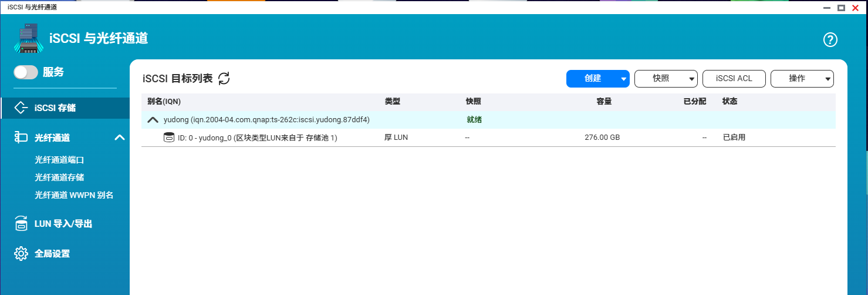Click the LUN disk icon in yudong_0 row
868x295 pixels.
169,138
